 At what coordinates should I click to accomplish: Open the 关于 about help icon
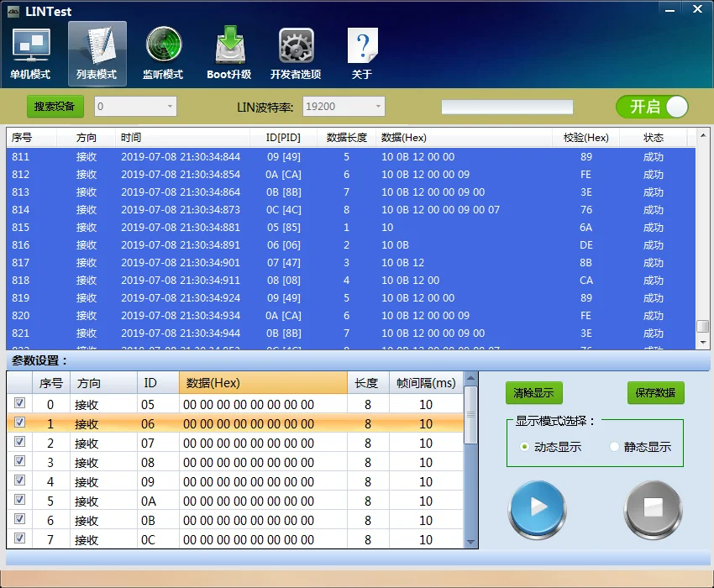pyautogui.click(x=362, y=53)
